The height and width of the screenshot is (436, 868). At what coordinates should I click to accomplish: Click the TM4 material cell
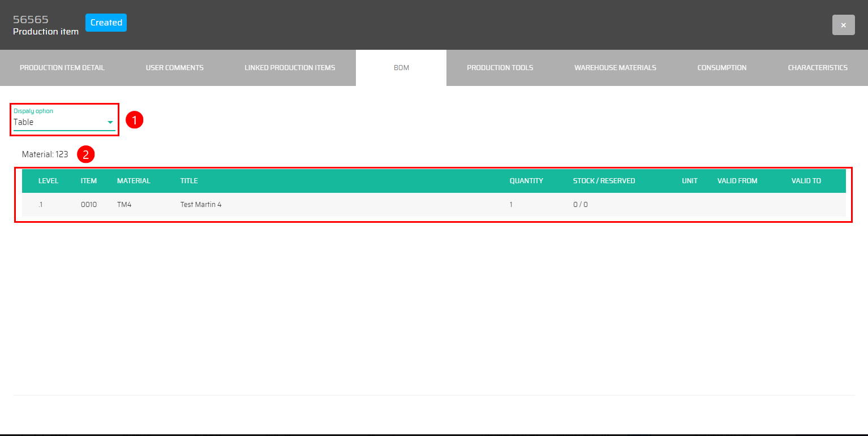click(x=124, y=205)
